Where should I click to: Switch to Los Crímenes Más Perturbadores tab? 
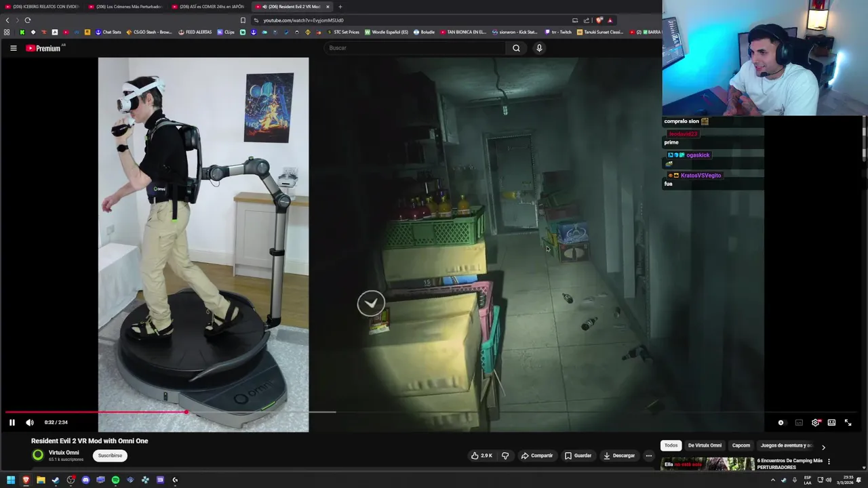click(125, 7)
